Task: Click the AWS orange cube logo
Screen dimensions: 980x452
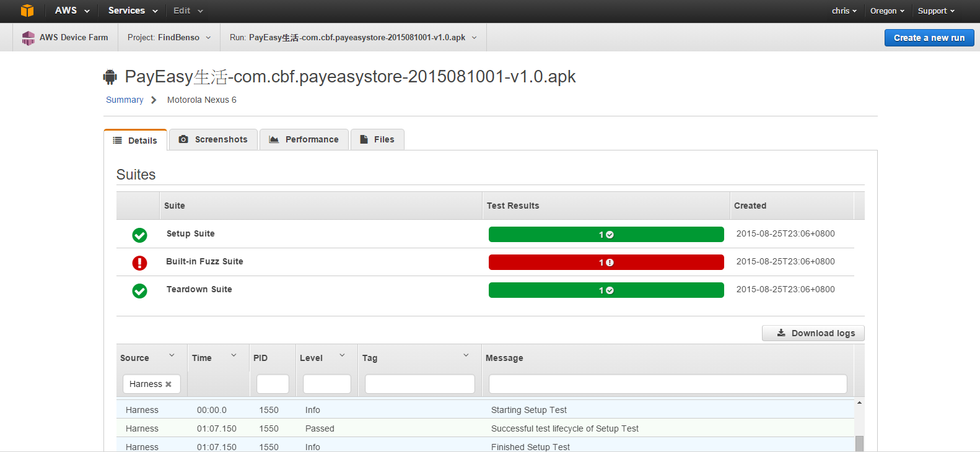Action: tap(27, 11)
